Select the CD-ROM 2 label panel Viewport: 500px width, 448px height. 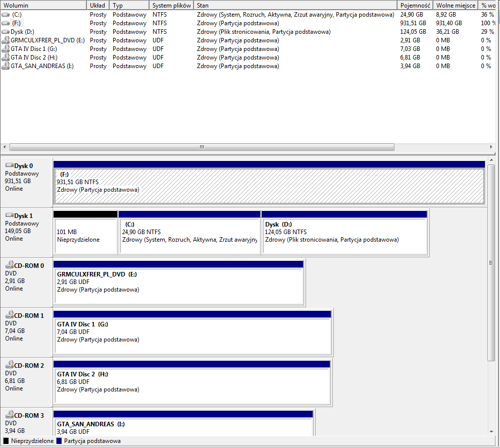(x=26, y=383)
